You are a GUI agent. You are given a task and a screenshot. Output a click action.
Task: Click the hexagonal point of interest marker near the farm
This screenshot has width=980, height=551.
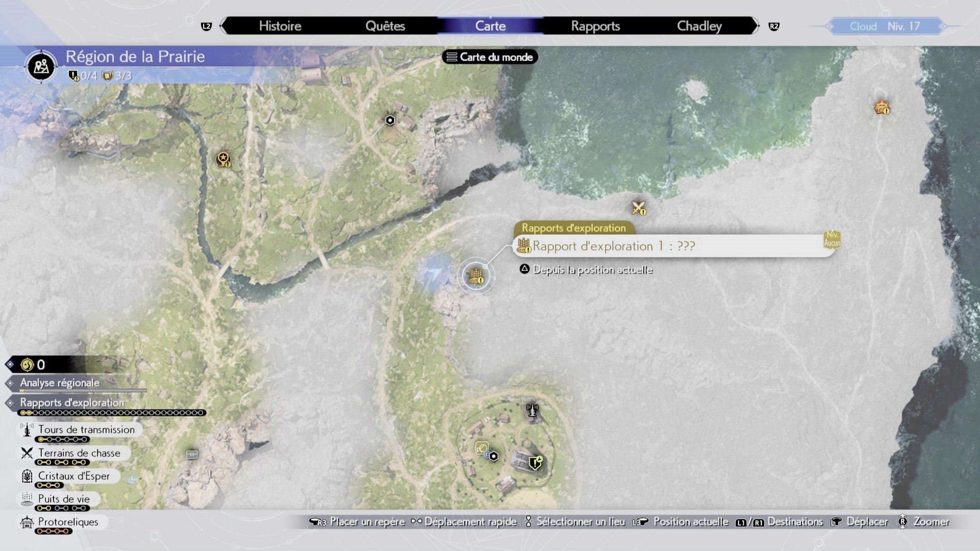389,120
